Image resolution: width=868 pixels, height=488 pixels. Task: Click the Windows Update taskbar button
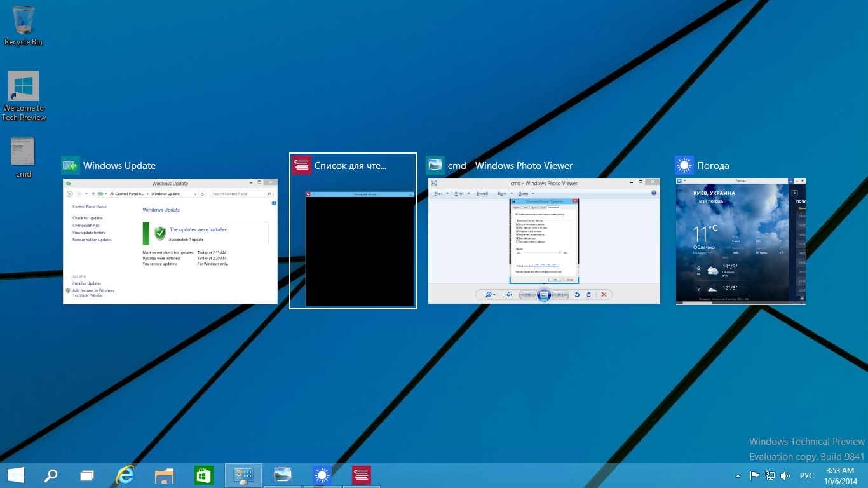point(243,475)
